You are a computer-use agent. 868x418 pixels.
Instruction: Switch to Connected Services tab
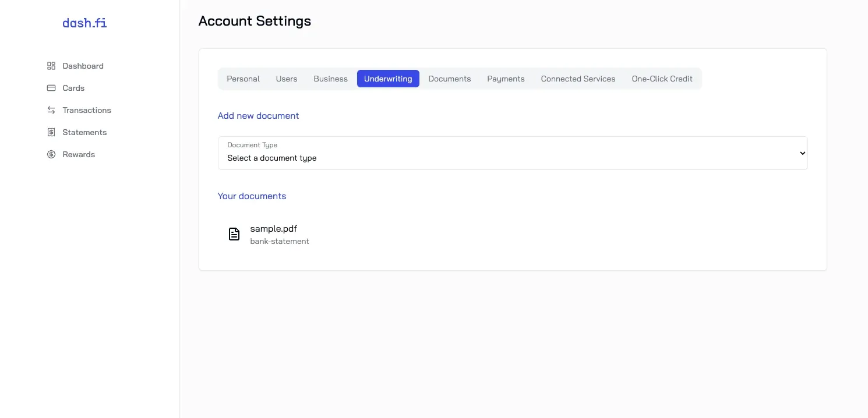pyautogui.click(x=578, y=79)
